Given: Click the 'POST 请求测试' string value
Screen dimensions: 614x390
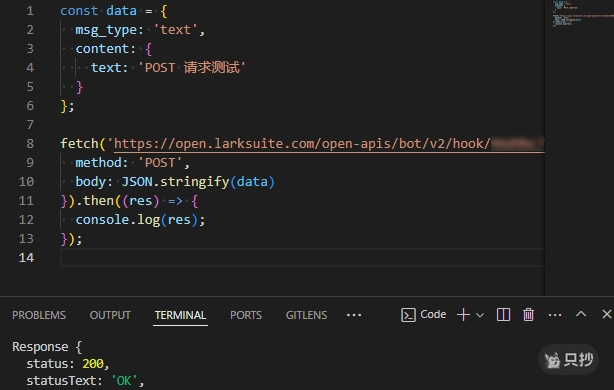Looking at the screenshot, I should point(192,67).
